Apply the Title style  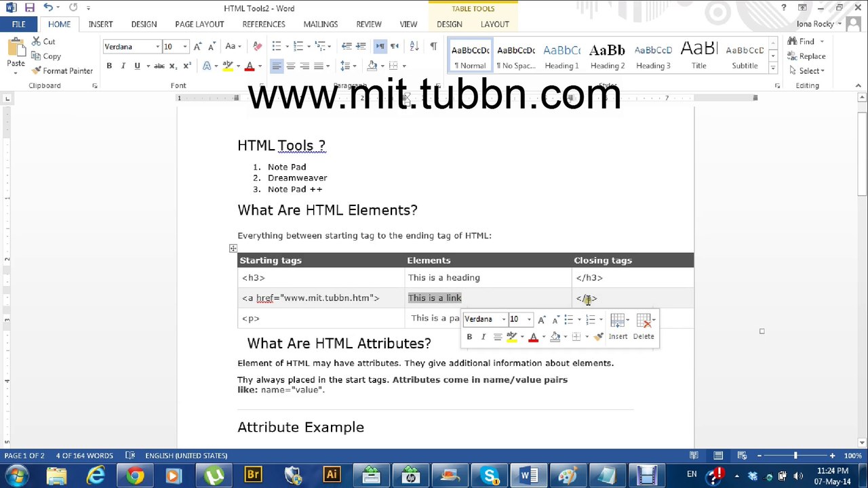point(698,56)
